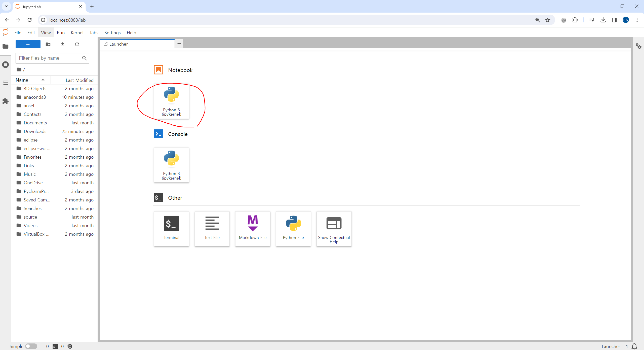
Task: Open the Edit menu
Action: (x=31, y=32)
